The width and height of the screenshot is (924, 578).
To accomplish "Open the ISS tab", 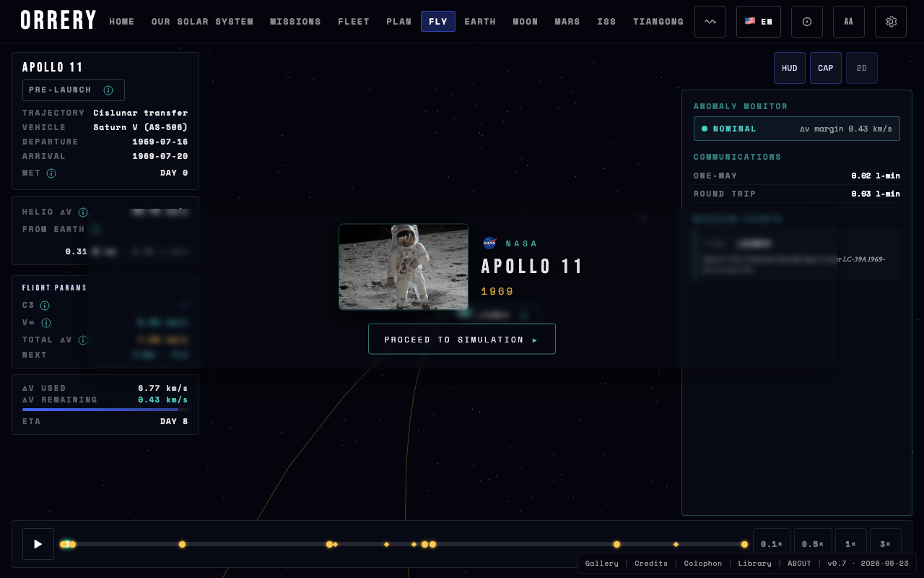I will pos(607,22).
